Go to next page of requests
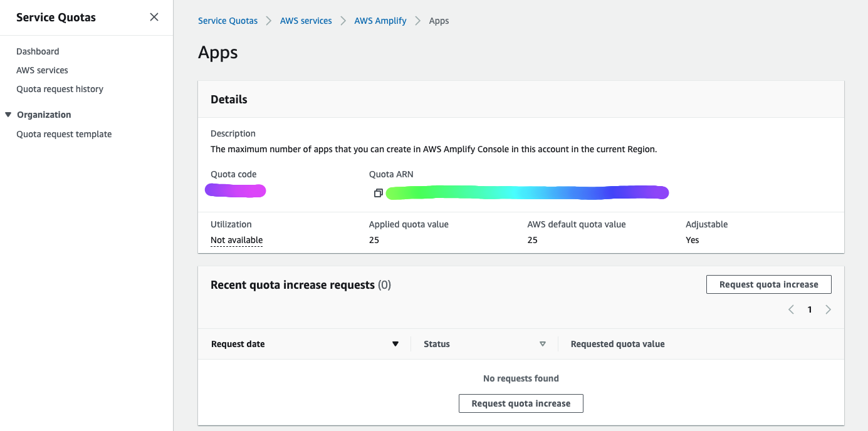The image size is (868, 431). [829, 309]
